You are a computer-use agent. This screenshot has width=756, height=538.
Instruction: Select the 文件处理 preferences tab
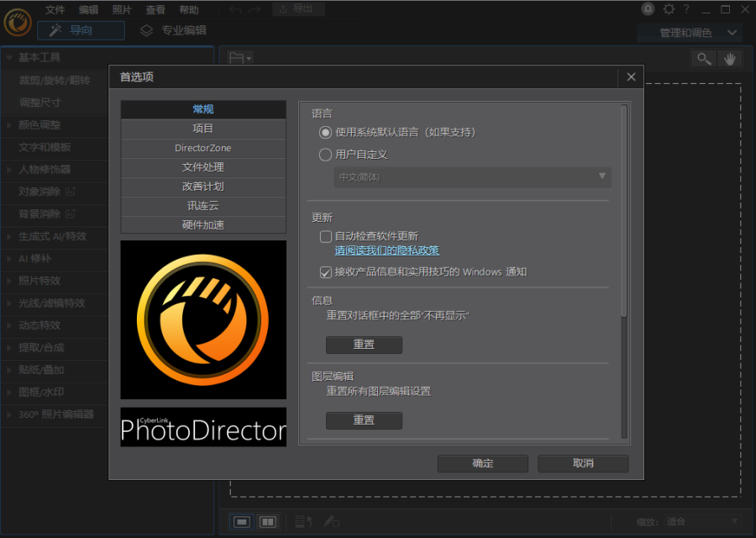(x=203, y=167)
